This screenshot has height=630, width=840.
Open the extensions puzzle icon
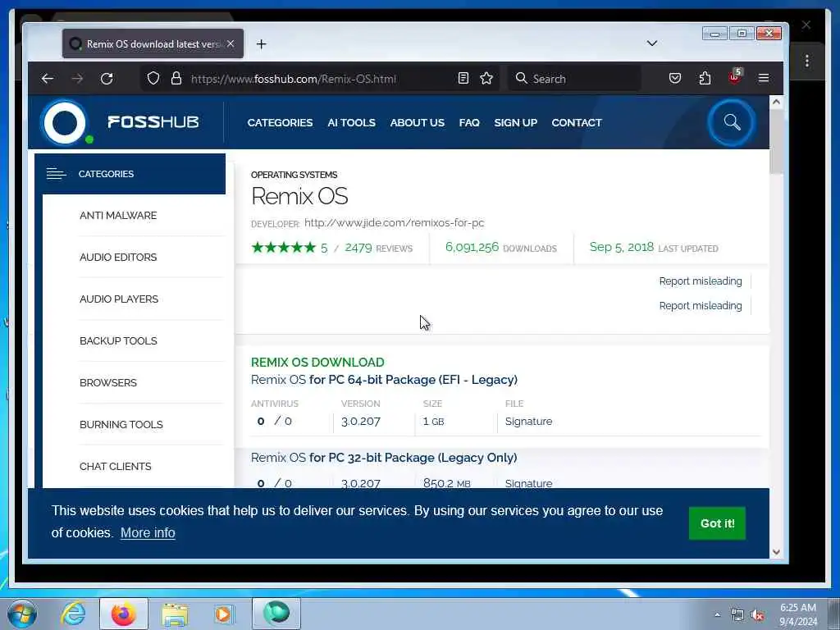pyautogui.click(x=705, y=79)
